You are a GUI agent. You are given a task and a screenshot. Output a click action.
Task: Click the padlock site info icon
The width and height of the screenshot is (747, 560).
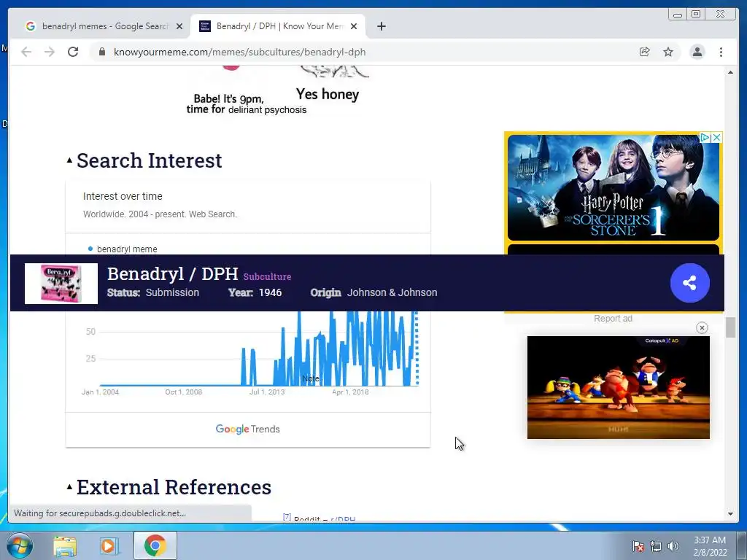(101, 52)
